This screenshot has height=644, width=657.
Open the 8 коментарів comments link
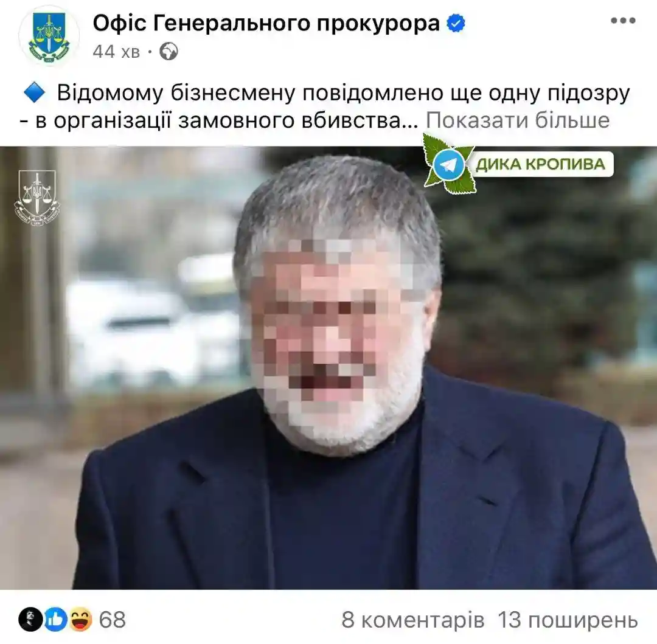tap(412, 620)
